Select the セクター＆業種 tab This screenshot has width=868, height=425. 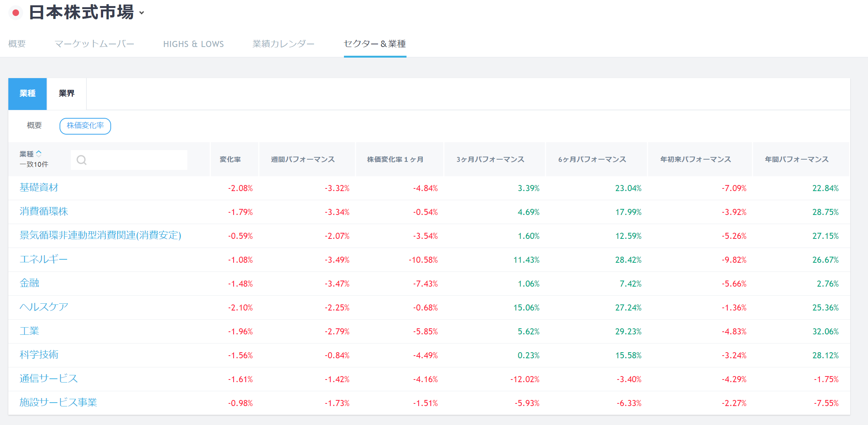[x=375, y=44]
